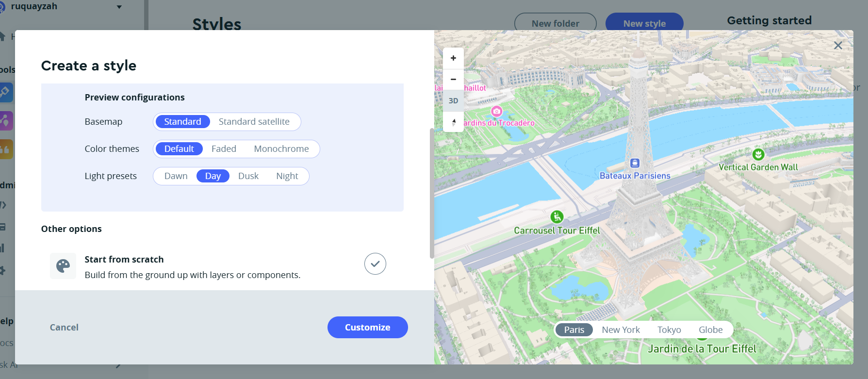Click the Customize button
The image size is (868, 379).
pyautogui.click(x=367, y=328)
